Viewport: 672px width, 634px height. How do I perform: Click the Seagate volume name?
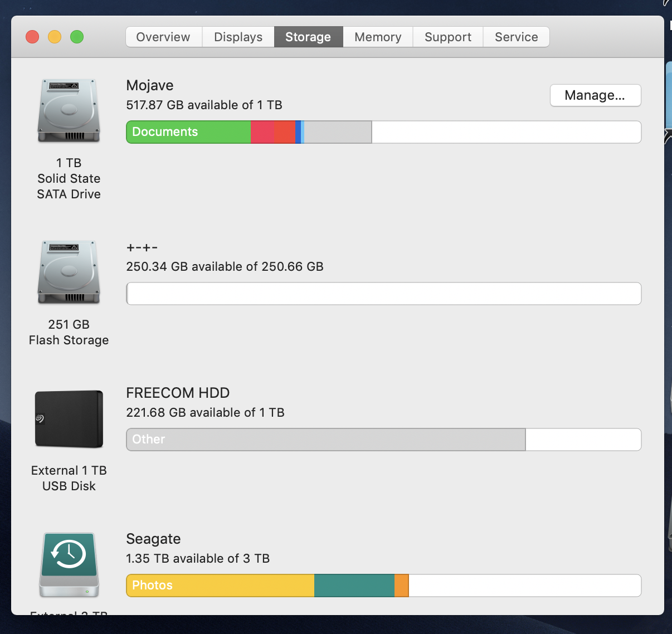pyautogui.click(x=153, y=539)
